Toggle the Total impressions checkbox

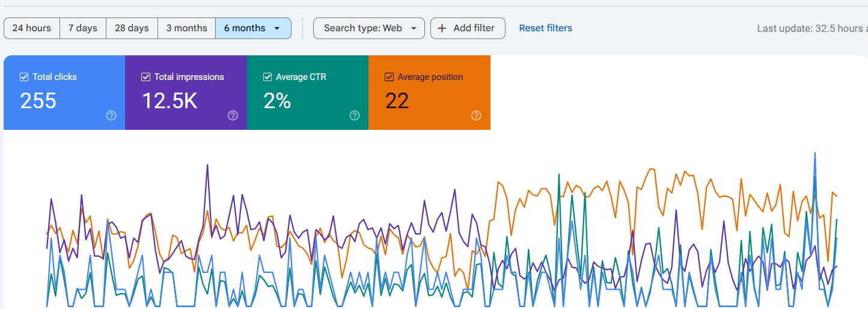coord(146,77)
